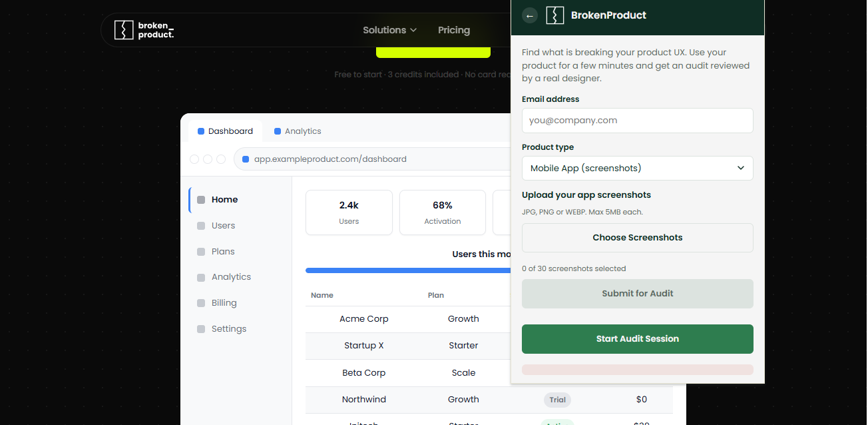
Task: Click the BrokenProduct logo icon in panel header
Action: 555,15
